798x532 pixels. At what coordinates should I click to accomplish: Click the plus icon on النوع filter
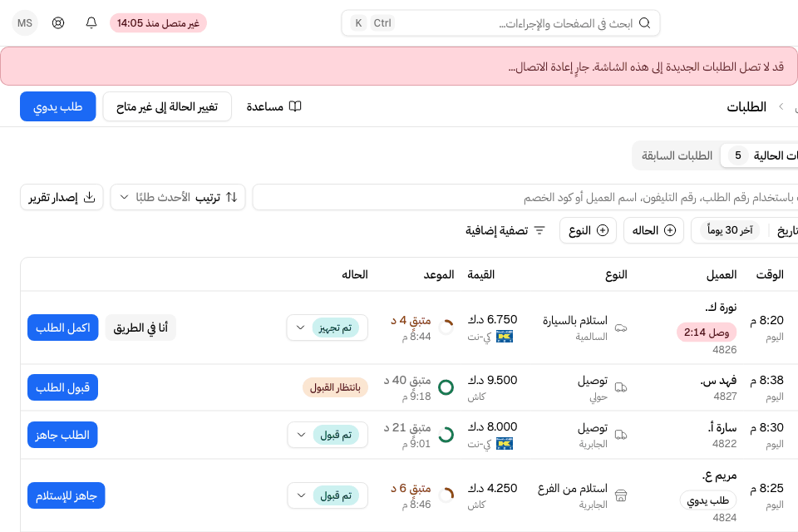tap(603, 230)
